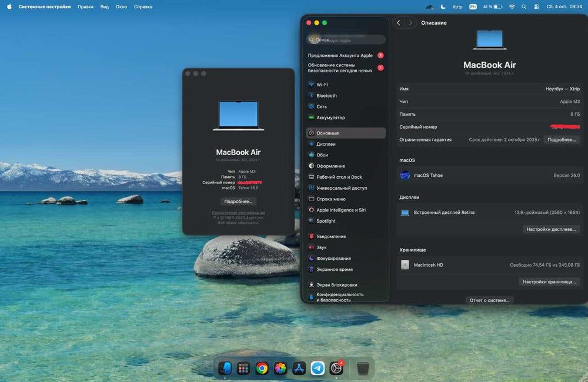Go back with the left chevron button
Viewport: 588px width, 382px height.
[398, 23]
